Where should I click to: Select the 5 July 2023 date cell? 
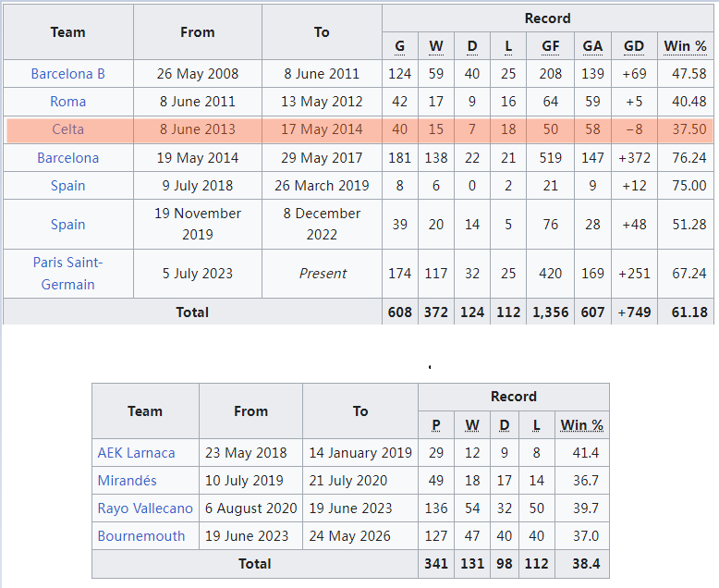click(x=198, y=274)
